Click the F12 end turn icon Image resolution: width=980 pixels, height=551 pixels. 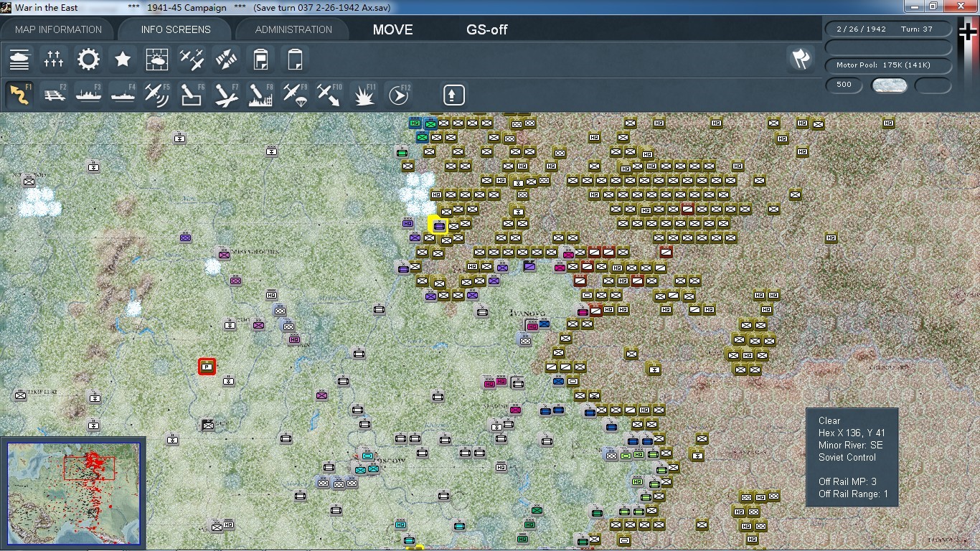point(398,95)
